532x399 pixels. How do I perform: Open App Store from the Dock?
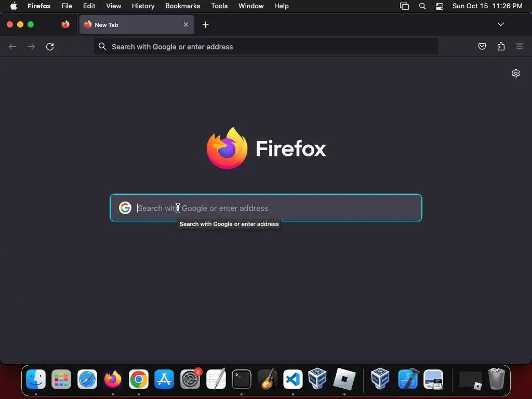pos(164,379)
